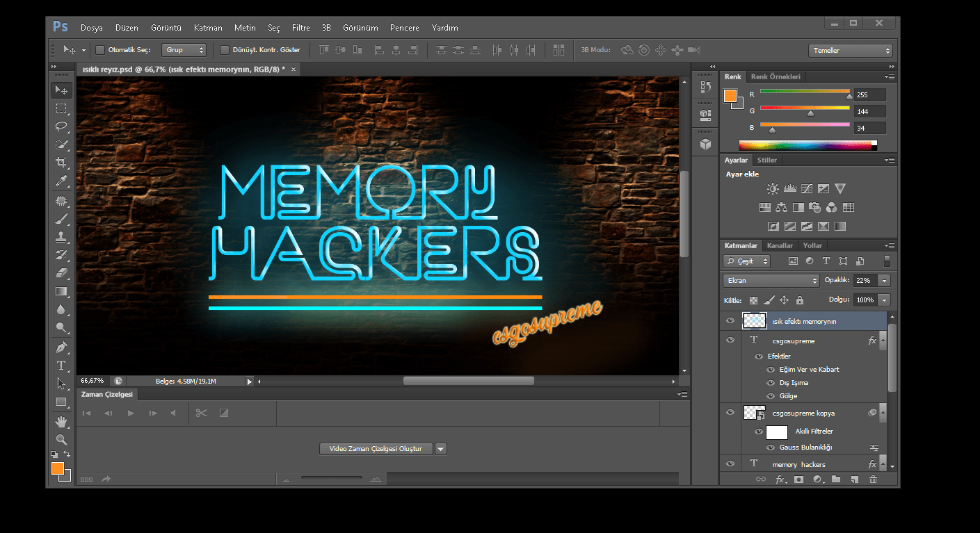
Task: Select the Hand tool
Action: [x=61, y=421]
